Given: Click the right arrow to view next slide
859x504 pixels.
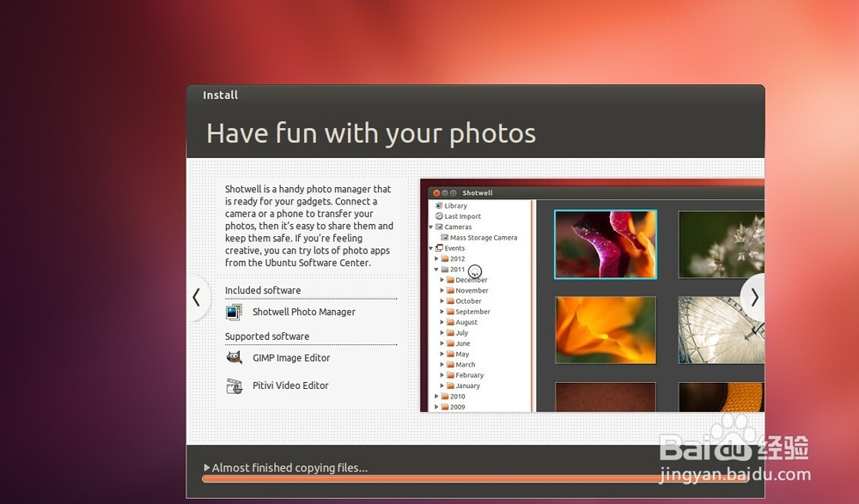Looking at the screenshot, I should (754, 298).
